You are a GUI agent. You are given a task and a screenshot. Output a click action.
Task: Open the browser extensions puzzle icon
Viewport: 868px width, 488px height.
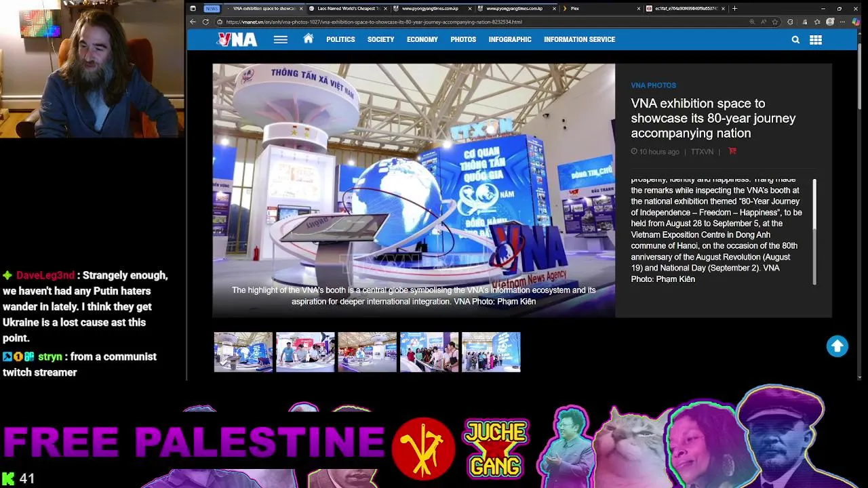pos(790,22)
